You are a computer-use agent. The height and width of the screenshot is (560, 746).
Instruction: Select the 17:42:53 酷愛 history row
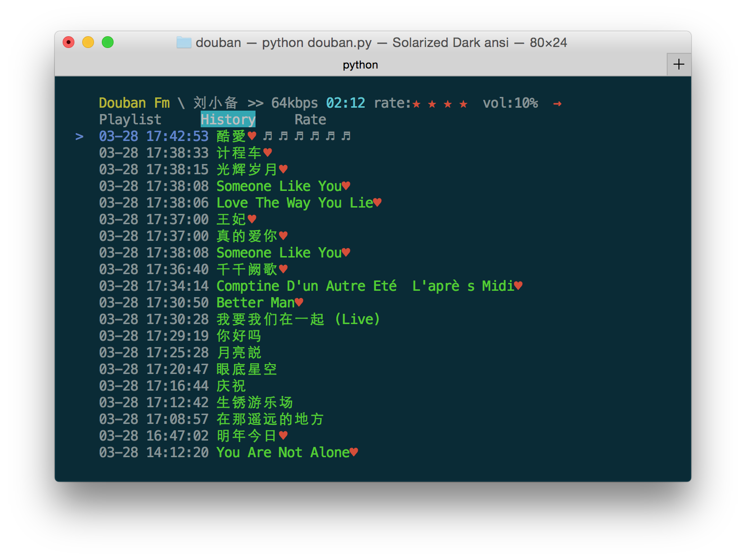225,136
